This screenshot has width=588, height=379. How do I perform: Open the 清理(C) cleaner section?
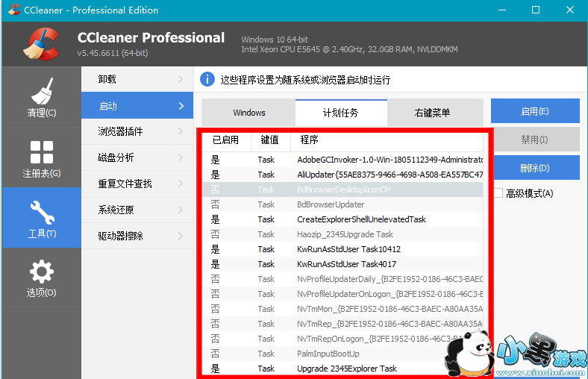(42, 97)
